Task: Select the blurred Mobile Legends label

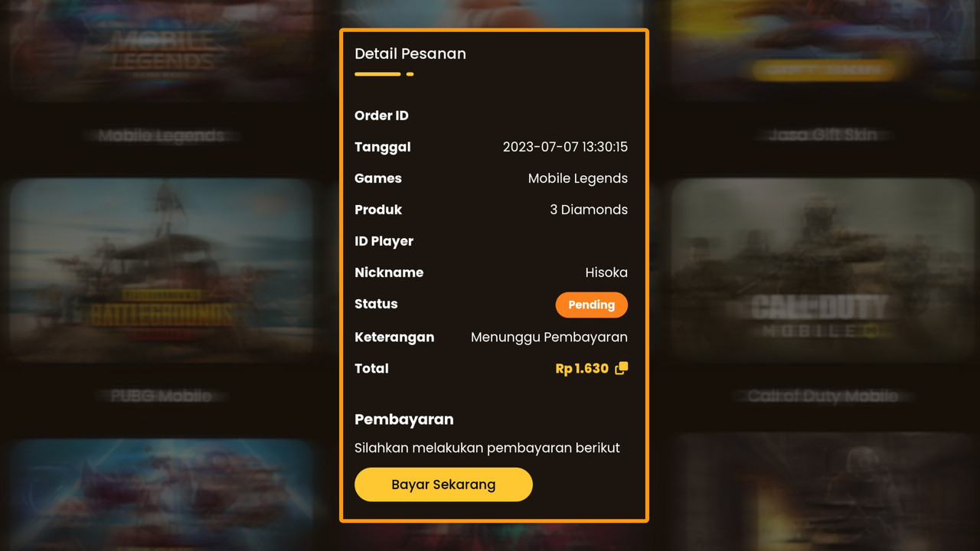Action: (162, 135)
